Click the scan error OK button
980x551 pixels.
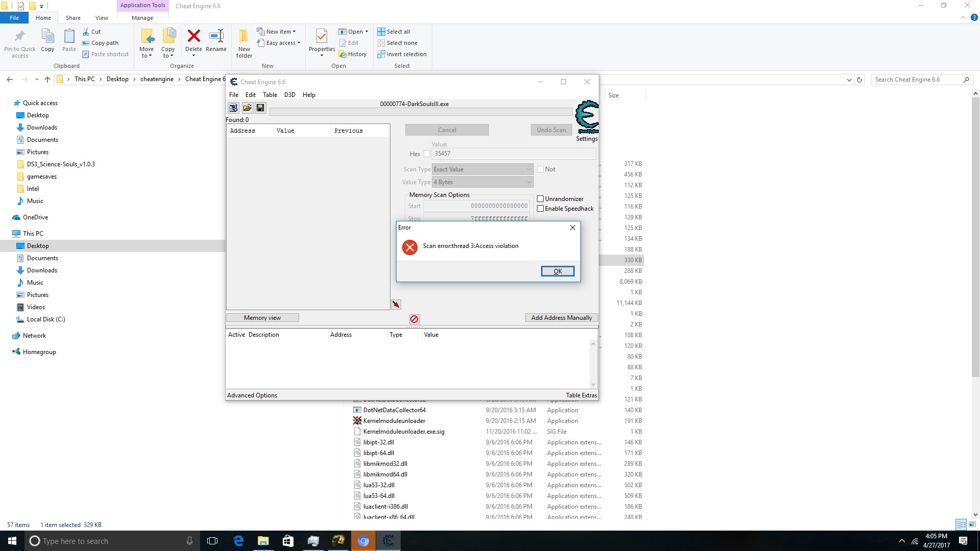click(557, 270)
